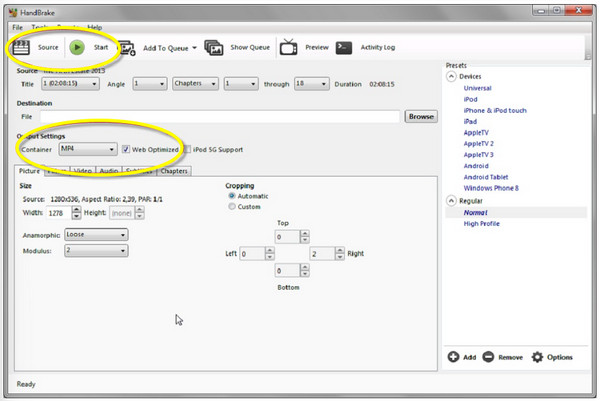Open the Add To Queue dropdown arrow
The width and height of the screenshot is (600, 401).
pyautogui.click(x=194, y=48)
